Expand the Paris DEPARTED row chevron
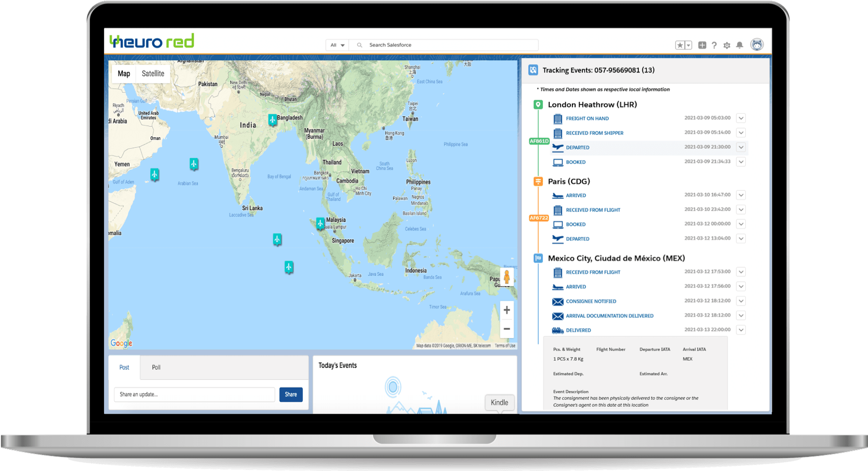868x471 pixels. pos(741,238)
